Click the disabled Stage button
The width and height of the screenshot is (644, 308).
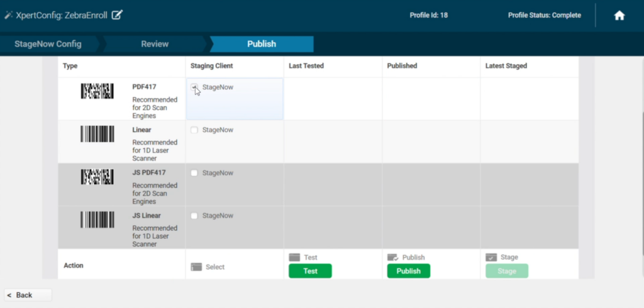[x=507, y=271]
